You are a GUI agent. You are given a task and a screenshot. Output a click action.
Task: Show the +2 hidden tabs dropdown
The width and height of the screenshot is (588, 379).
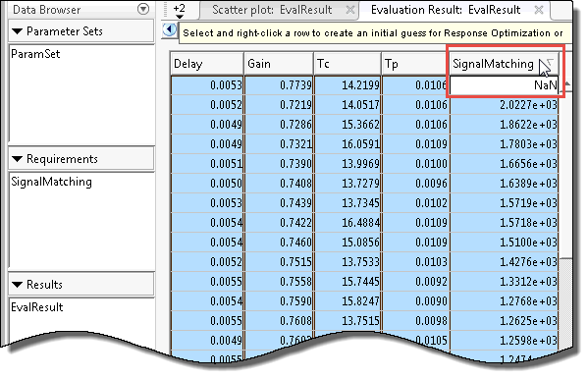coord(180,10)
